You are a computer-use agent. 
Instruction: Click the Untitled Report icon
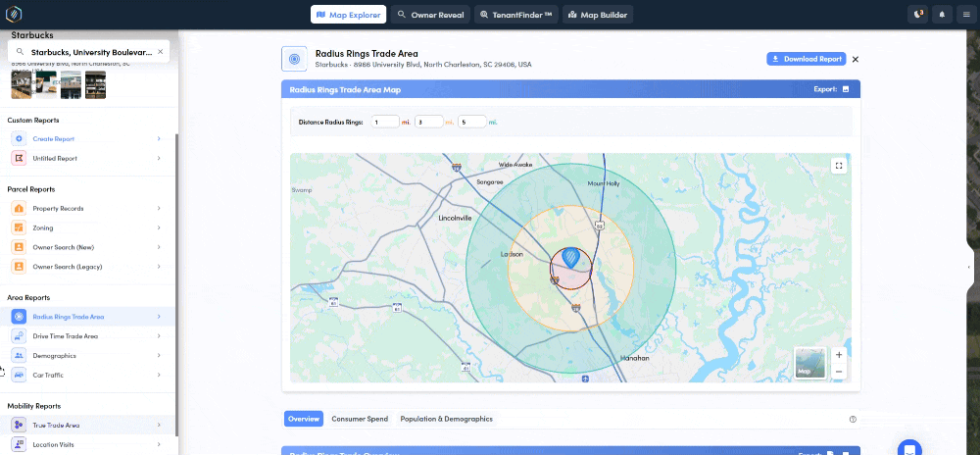[19, 158]
